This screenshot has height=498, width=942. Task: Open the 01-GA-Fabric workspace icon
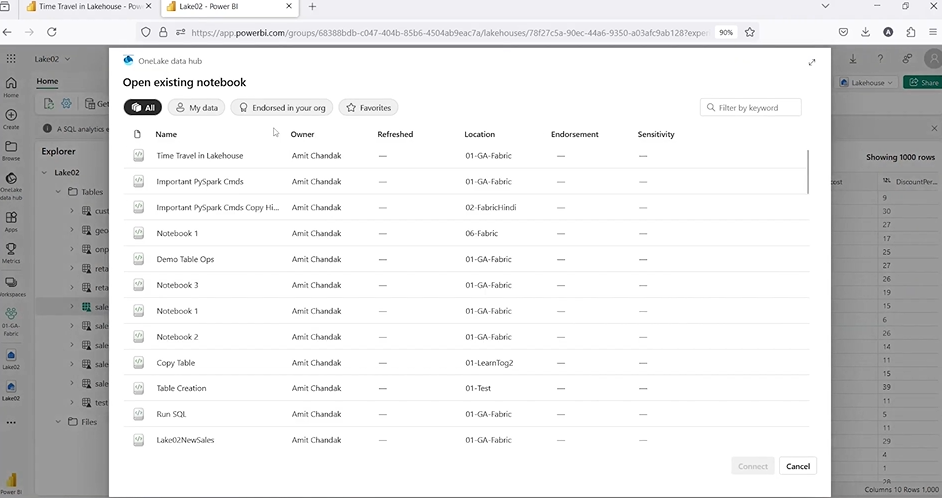(11, 321)
